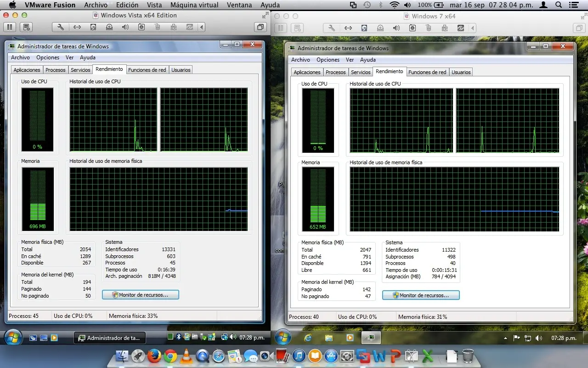Open the Ver menu in the Windows 7 Task Manager
The width and height of the screenshot is (588, 368).
tap(350, 60)
